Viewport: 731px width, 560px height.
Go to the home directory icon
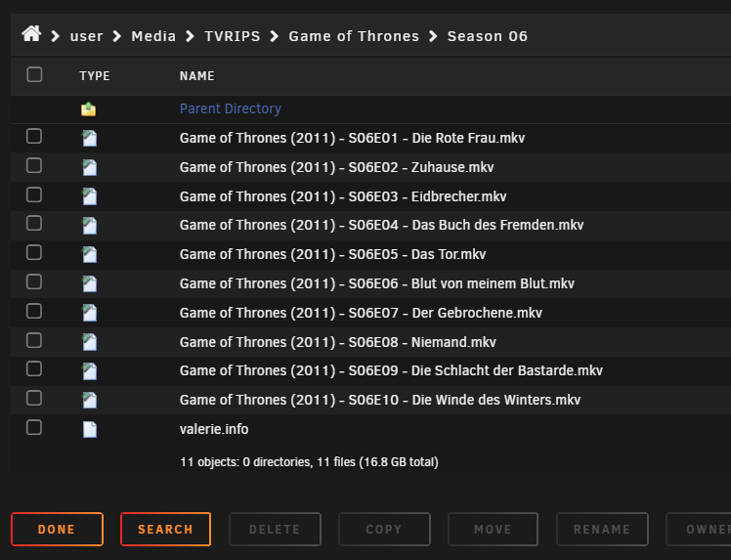click(31, 34)
